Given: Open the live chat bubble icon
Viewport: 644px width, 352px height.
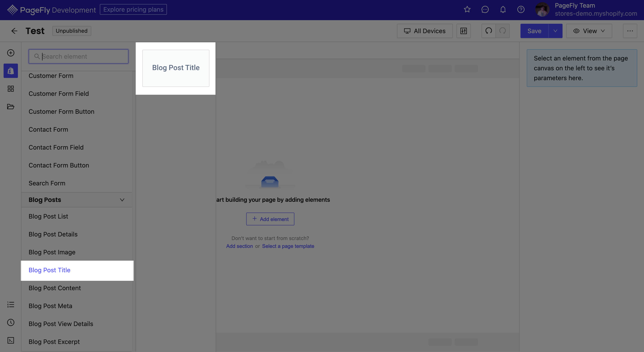Looking at the screenshot, I should (485, 9).
